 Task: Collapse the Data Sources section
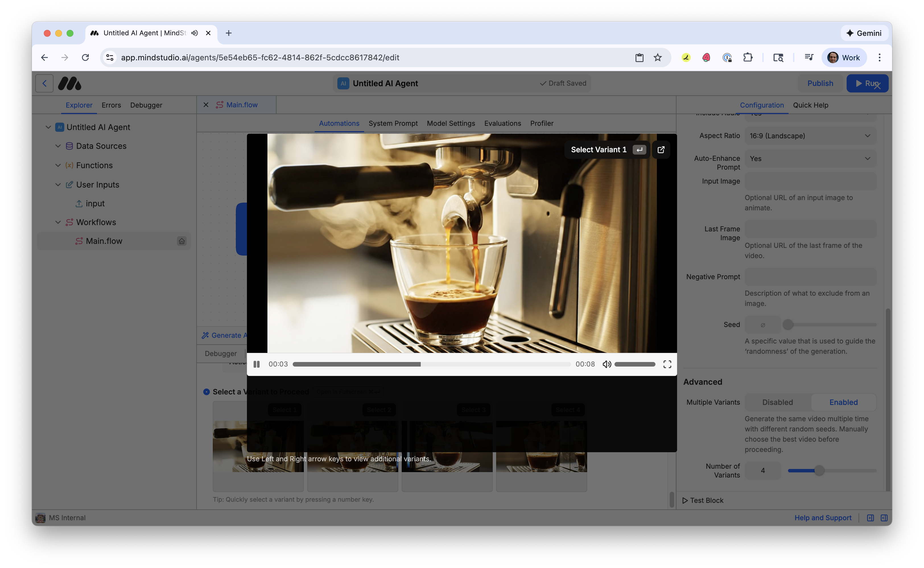[x=58, y=146]
